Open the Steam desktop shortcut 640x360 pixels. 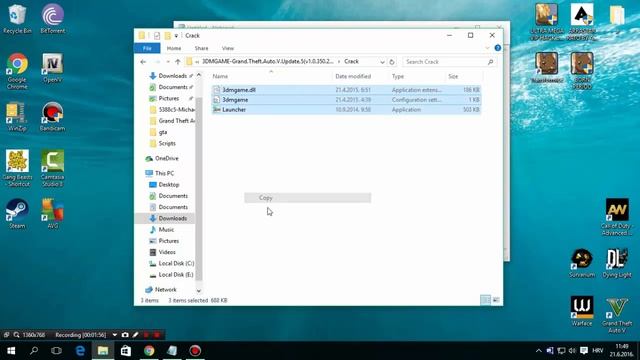[17, 213]
